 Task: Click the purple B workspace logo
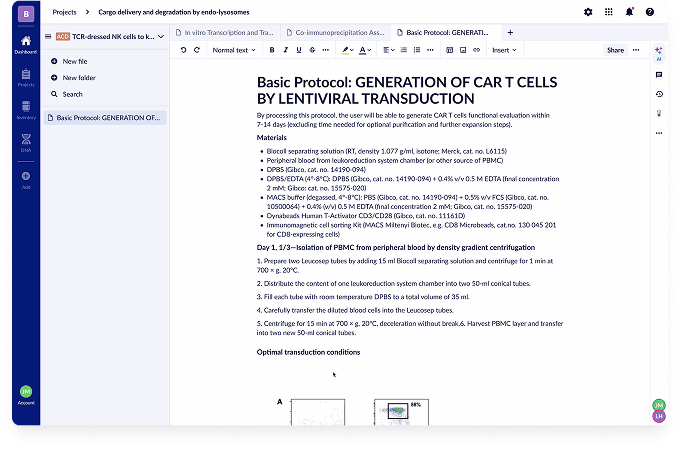[x=26, y=14]
